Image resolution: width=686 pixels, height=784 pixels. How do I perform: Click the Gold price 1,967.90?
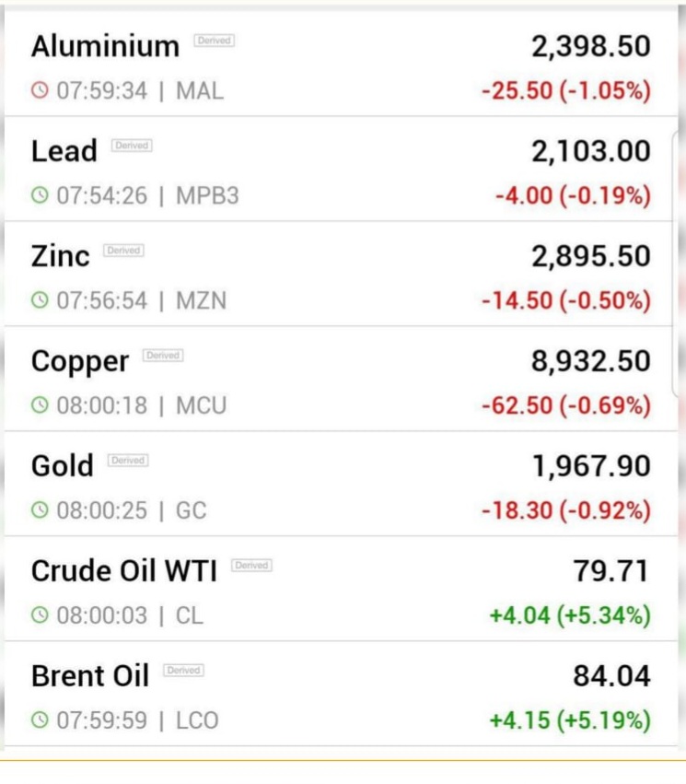pos(591,466)
